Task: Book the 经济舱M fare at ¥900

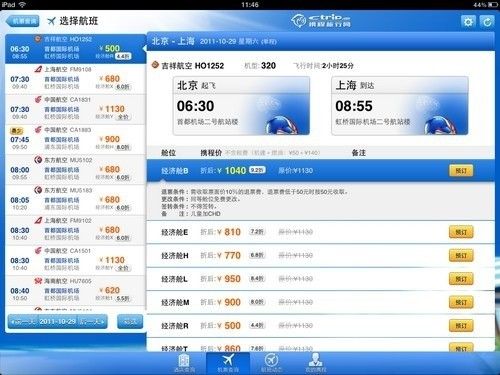Action: coord(461,302)
